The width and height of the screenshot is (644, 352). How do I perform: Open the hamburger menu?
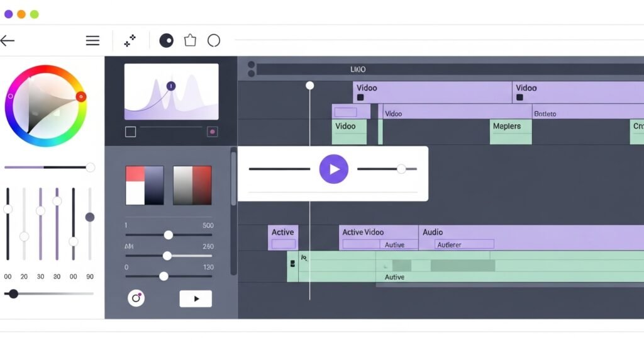tap(92, 41)
